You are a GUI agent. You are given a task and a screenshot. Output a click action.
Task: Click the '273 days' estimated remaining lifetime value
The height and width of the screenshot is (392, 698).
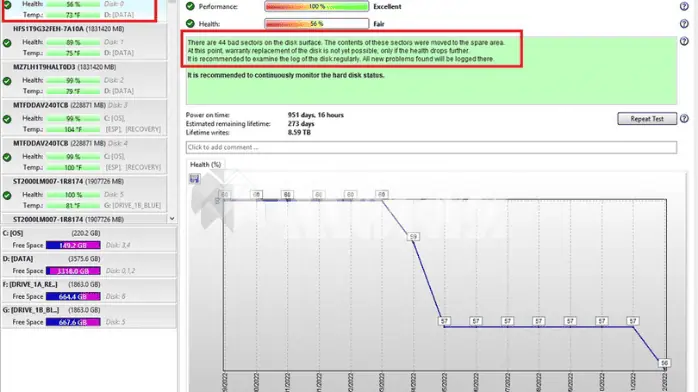click(x=301, y=124)
